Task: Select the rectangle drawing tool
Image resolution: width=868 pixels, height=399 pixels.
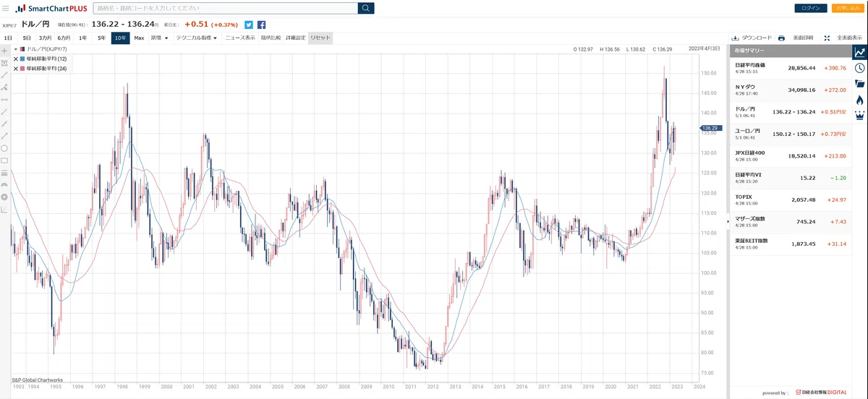Action: point(4,160)
